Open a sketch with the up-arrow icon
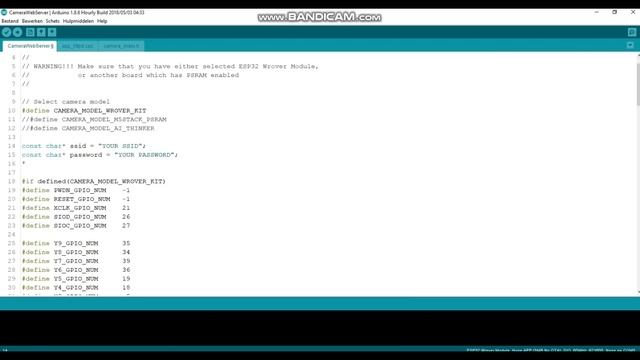The image size is (640, 360). 41,32
